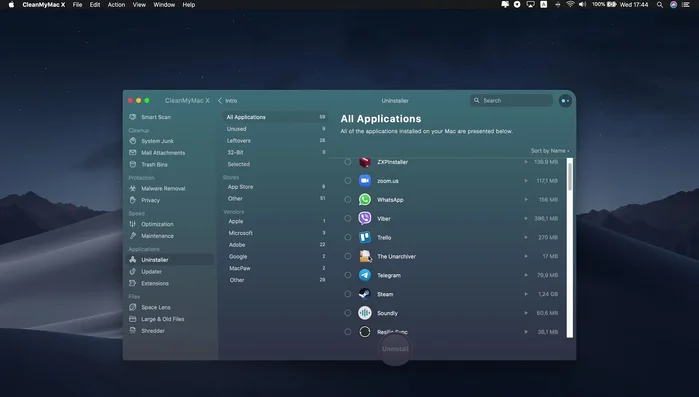699x397 pixels.
Task: Click the Steam app icon
Action: point(365,294)
